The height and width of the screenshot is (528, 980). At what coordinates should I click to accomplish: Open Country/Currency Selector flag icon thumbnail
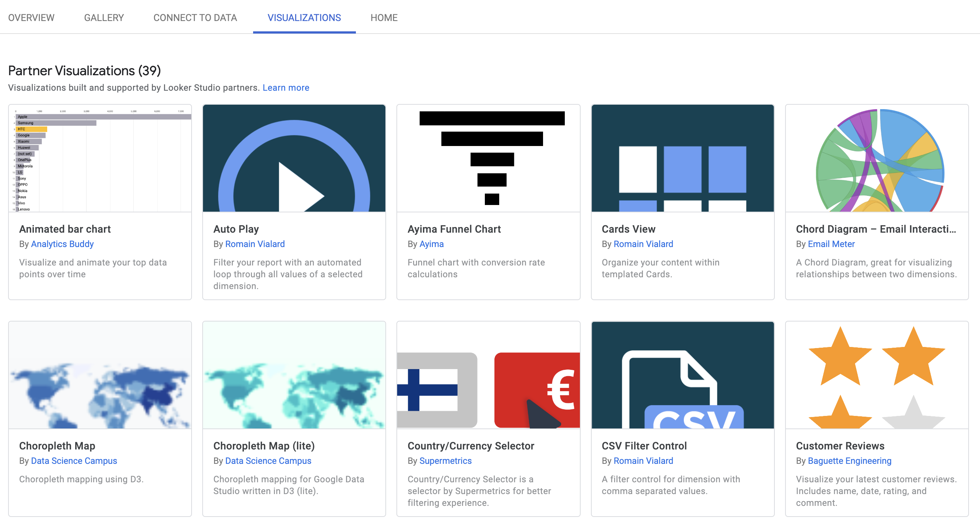coord(488,375)
